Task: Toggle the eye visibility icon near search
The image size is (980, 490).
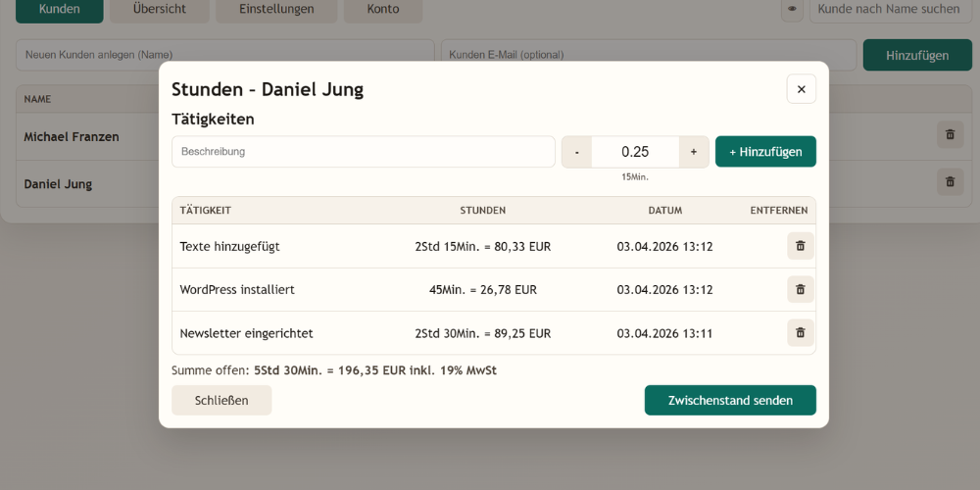Action: [792, 9]
